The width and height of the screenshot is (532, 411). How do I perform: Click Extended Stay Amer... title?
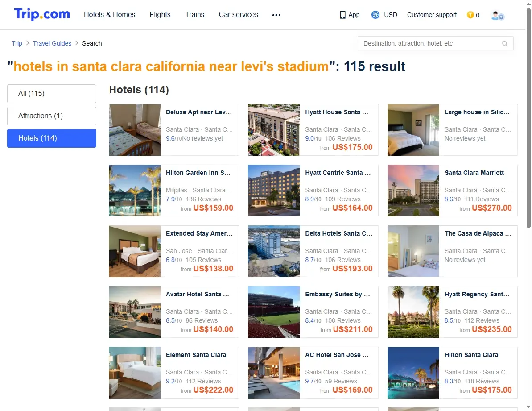(x=199, y=234)
